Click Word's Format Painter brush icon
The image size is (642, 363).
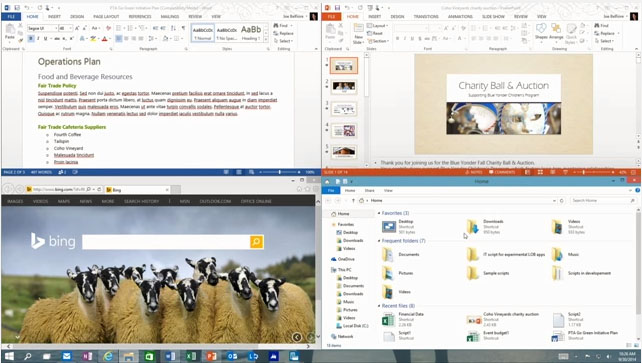click(x=20, y=40)
